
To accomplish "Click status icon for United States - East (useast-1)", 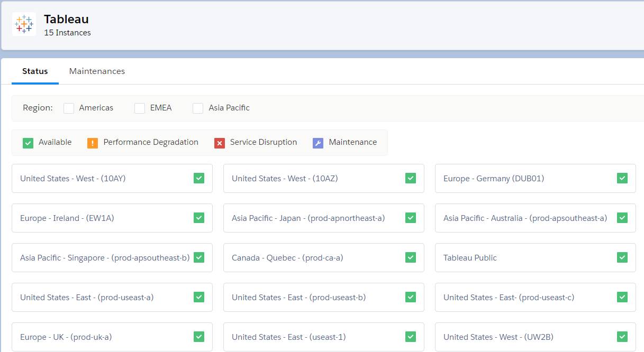I will coord(411,337).
